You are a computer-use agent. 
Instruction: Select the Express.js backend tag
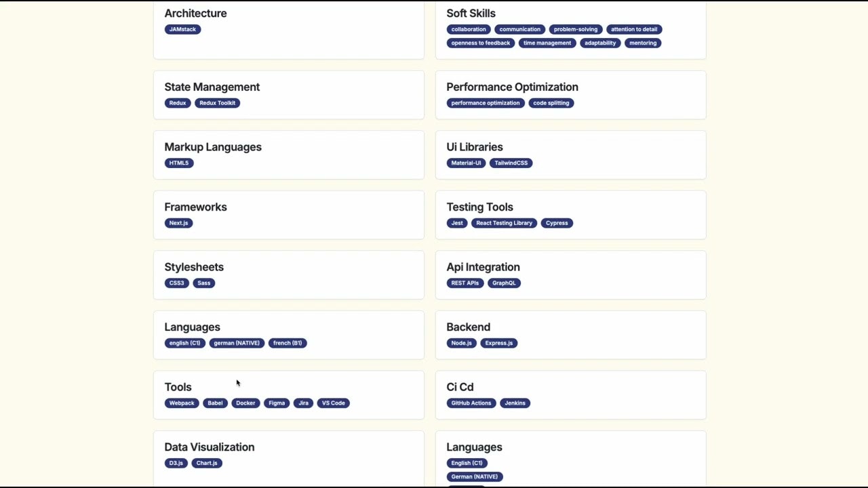[x=499, y=343]
